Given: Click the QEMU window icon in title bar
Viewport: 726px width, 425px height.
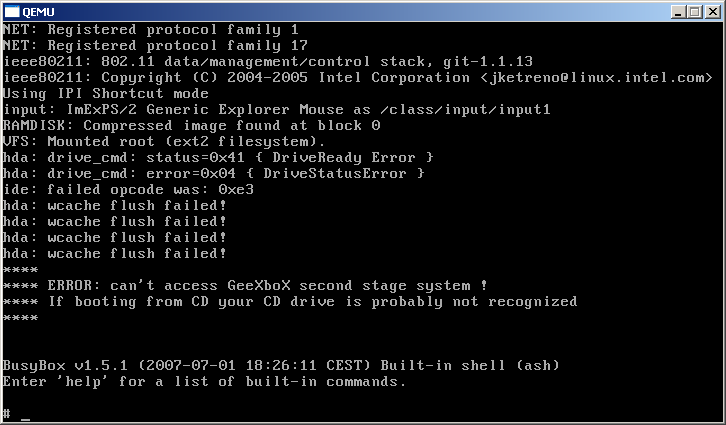Looking at the screenshot, I should [x=11, y=11].
